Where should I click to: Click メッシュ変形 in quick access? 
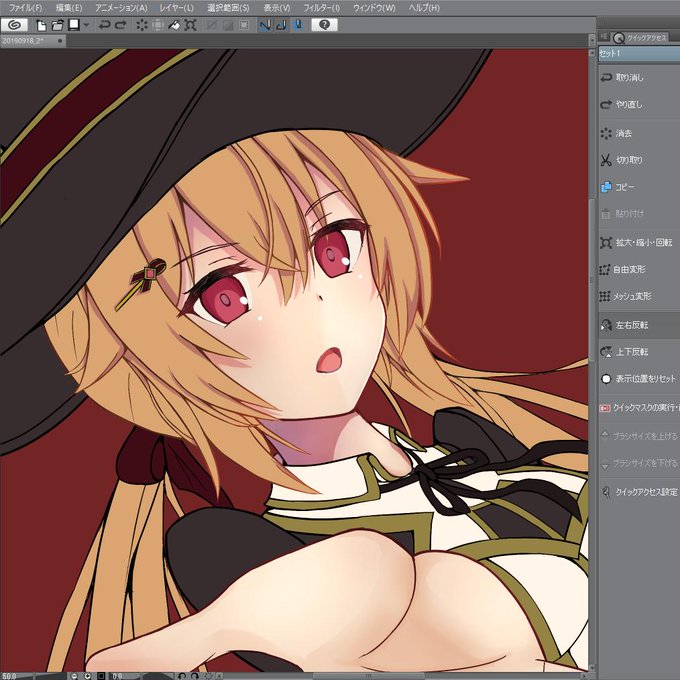(x=639, y=296)
